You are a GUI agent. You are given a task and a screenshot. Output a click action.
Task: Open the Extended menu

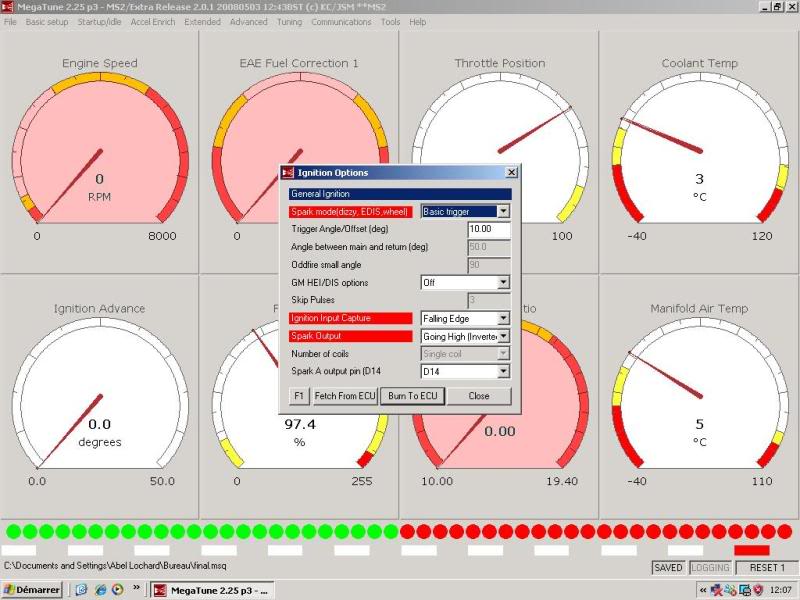tap(202, 22)
